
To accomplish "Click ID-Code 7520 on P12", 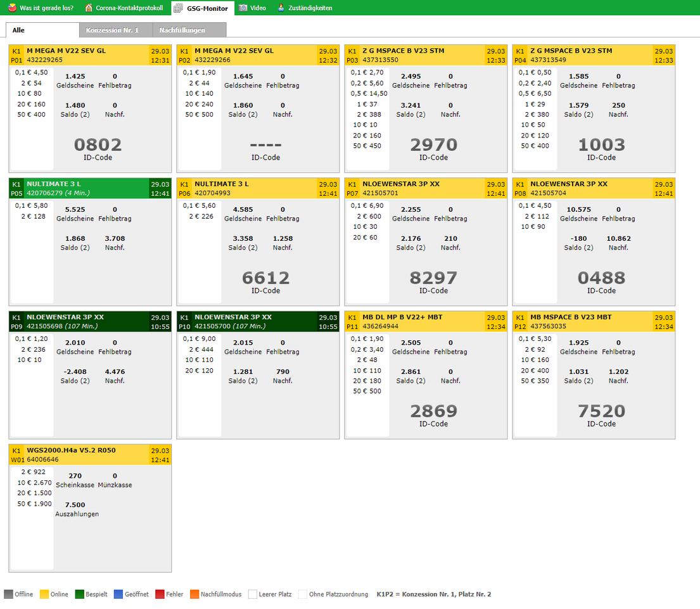I will click(601, 411).
